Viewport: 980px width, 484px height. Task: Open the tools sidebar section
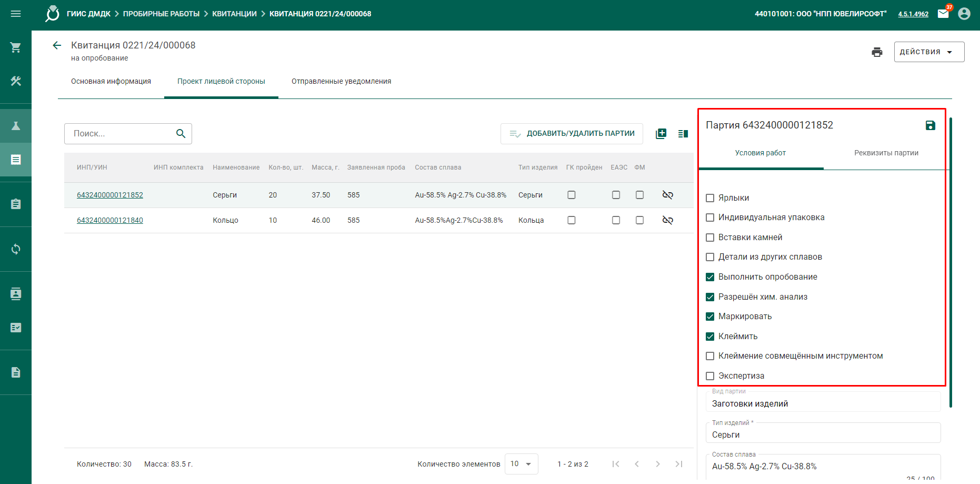(16, 81)
